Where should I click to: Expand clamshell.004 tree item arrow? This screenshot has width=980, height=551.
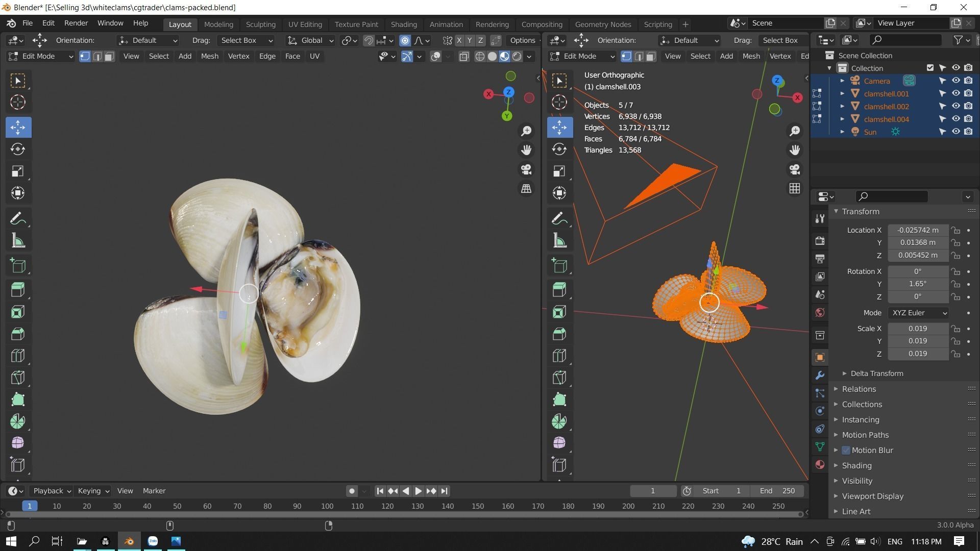(842, 119)
